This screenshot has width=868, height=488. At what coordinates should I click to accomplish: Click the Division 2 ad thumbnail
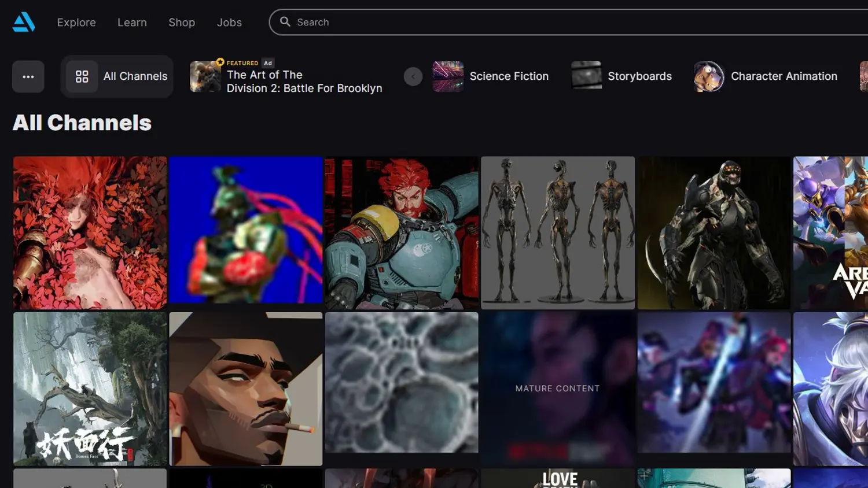[205, 76]
